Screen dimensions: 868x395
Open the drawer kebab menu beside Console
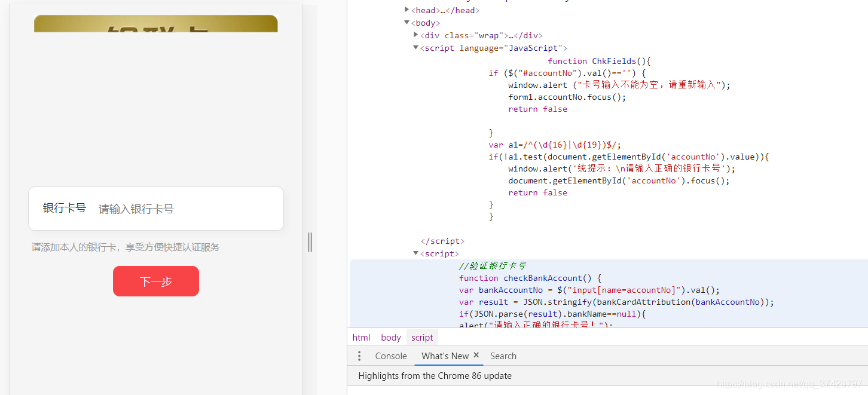click(x=359, y=356)
